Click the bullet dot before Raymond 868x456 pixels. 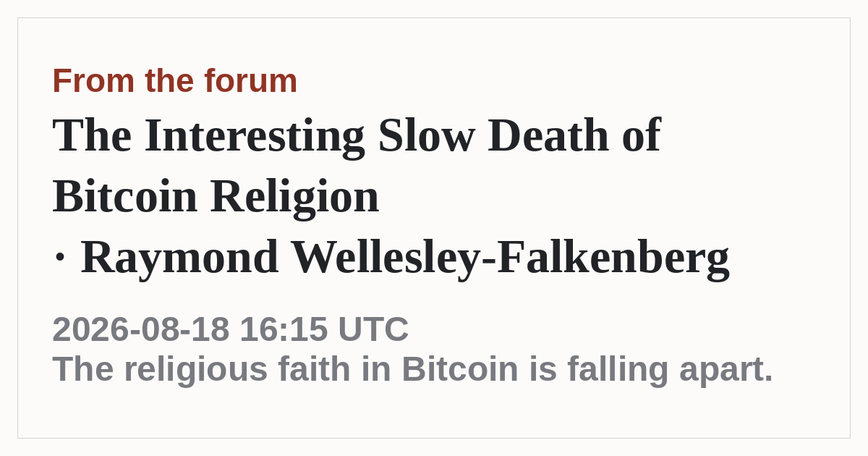click(x=60, y=258)
